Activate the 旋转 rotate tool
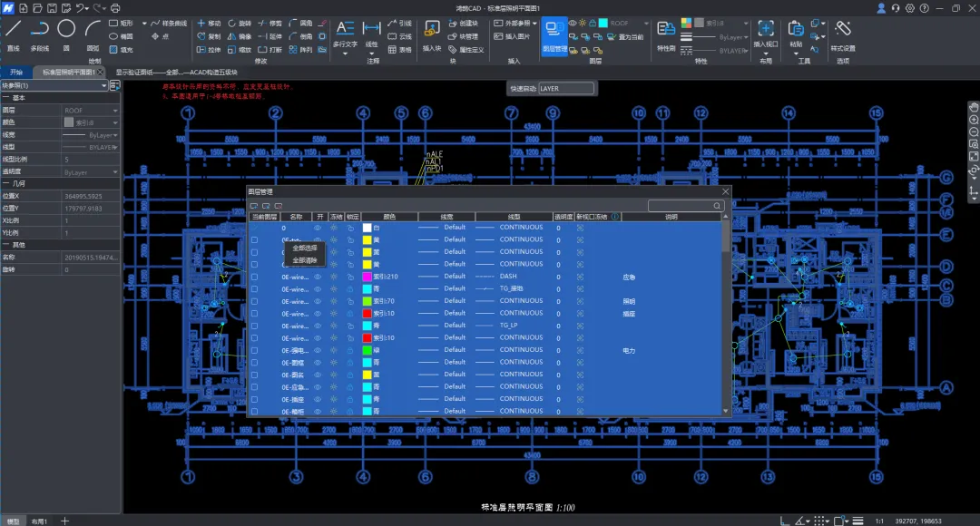Screen dimensions: 980x526 coord(240,23)
